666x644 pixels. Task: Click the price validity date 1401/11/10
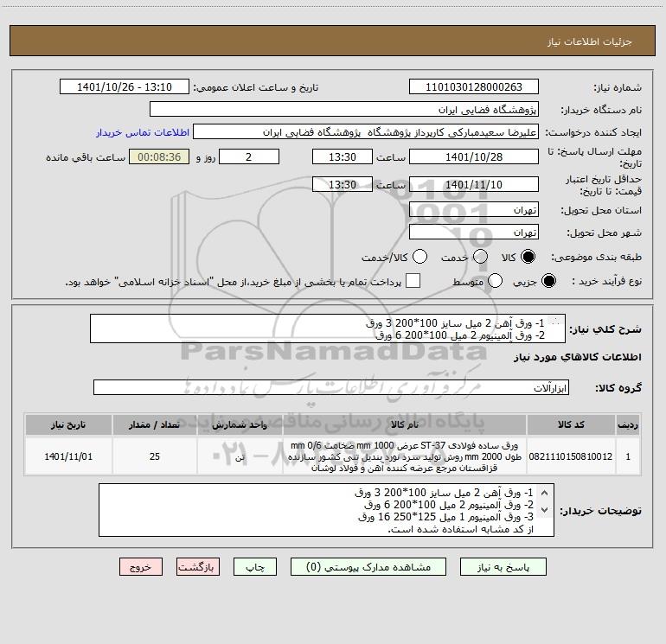click(x=474, y=185)
